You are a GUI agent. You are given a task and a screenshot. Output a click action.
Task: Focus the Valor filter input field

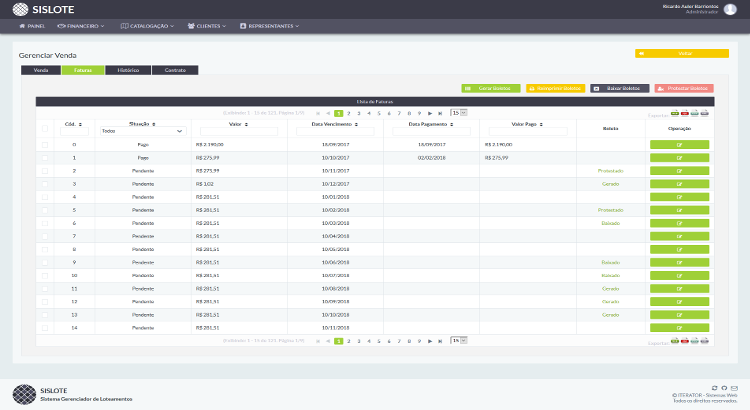pos(239,132)
